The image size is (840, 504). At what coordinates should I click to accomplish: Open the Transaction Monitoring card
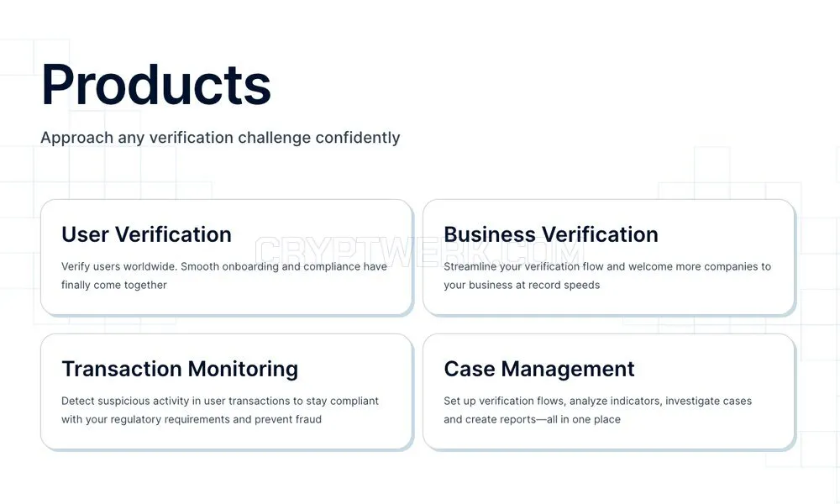pyautogui.click(x=226, y=391)
